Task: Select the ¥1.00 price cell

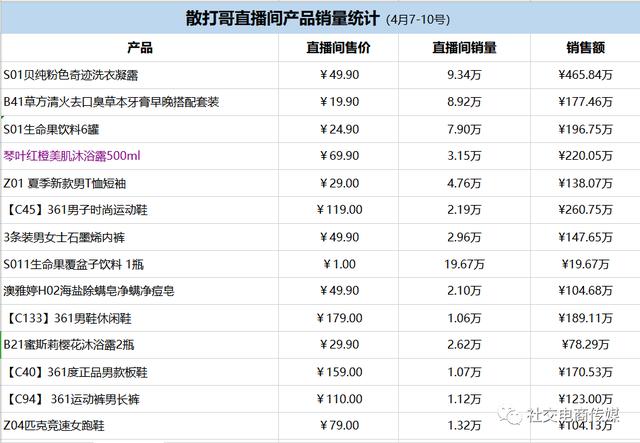Action: point(338,264)
